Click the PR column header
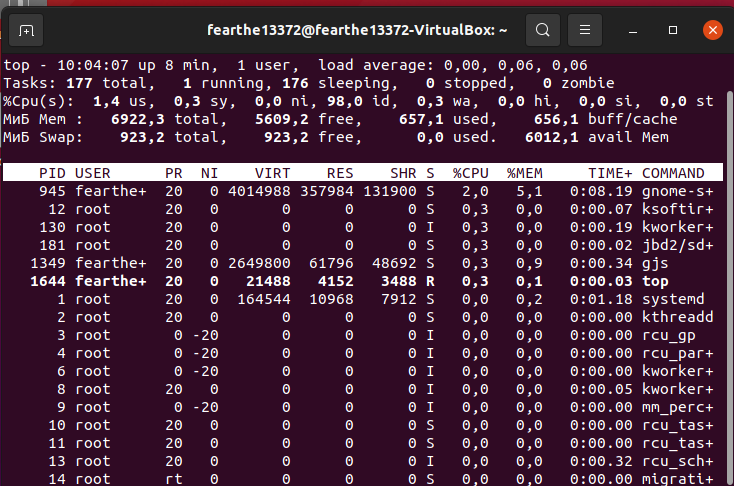The height and width of the screenshot is (486, 734). [174, 173]
